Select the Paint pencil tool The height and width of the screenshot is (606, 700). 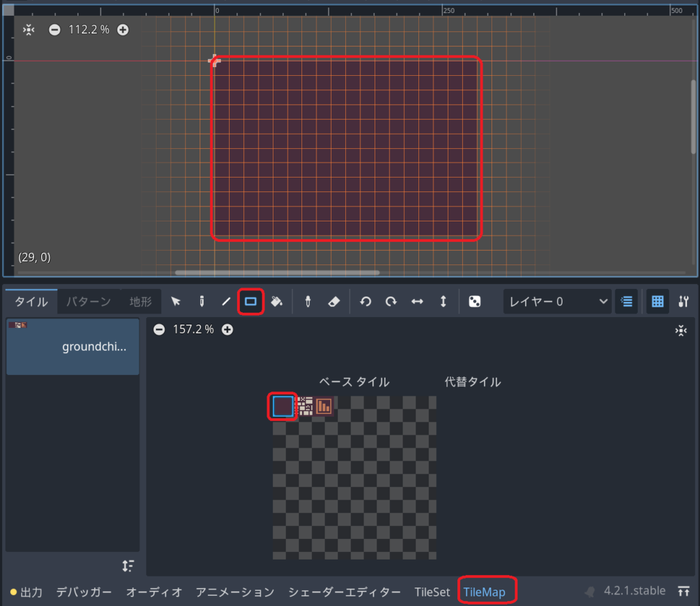click(x=202, y=301)
